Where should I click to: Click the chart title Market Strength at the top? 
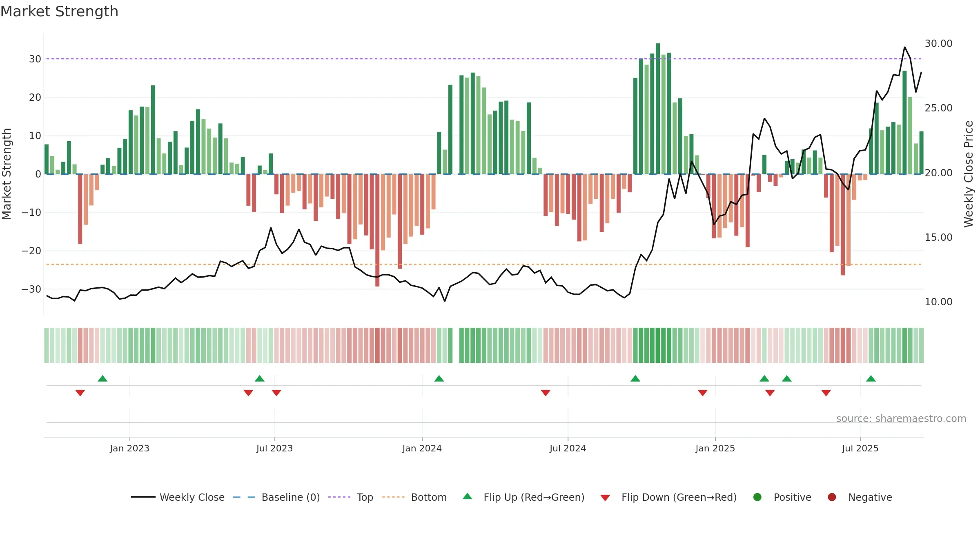[59, 11]
